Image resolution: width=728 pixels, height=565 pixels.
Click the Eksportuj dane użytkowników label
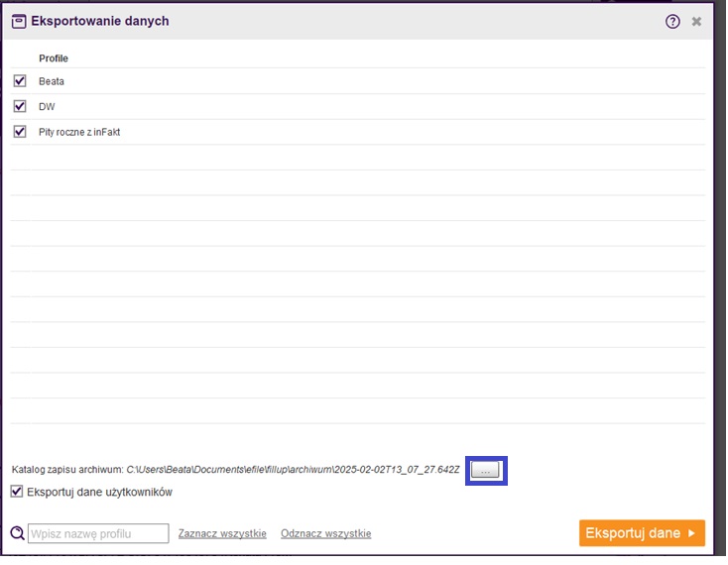click(x=99, y=493)
